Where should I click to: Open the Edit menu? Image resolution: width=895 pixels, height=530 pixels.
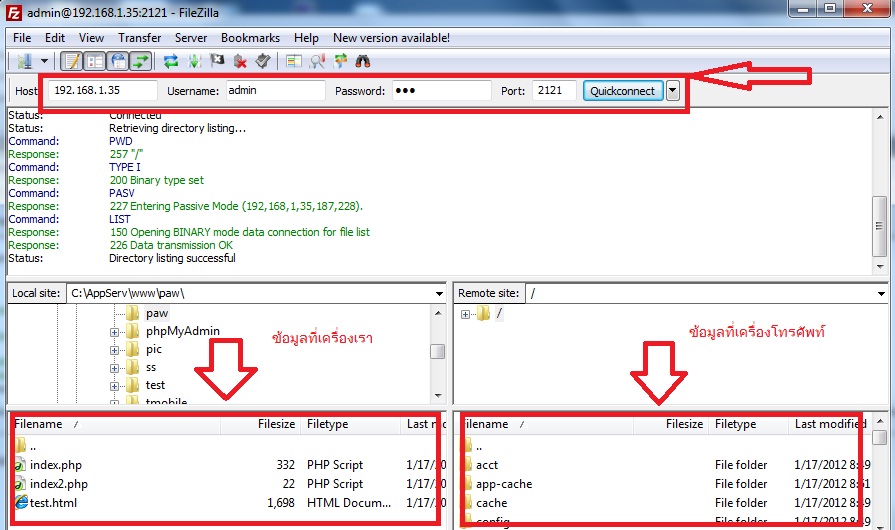[55, 38]
